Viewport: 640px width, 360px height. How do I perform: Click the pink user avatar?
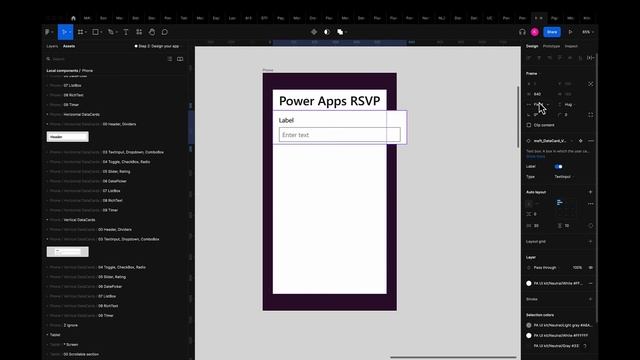click(x=535, y=32)
